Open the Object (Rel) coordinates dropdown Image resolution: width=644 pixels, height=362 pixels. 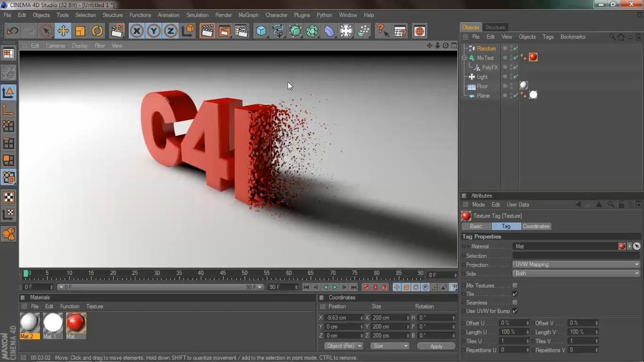click(344, 346)
